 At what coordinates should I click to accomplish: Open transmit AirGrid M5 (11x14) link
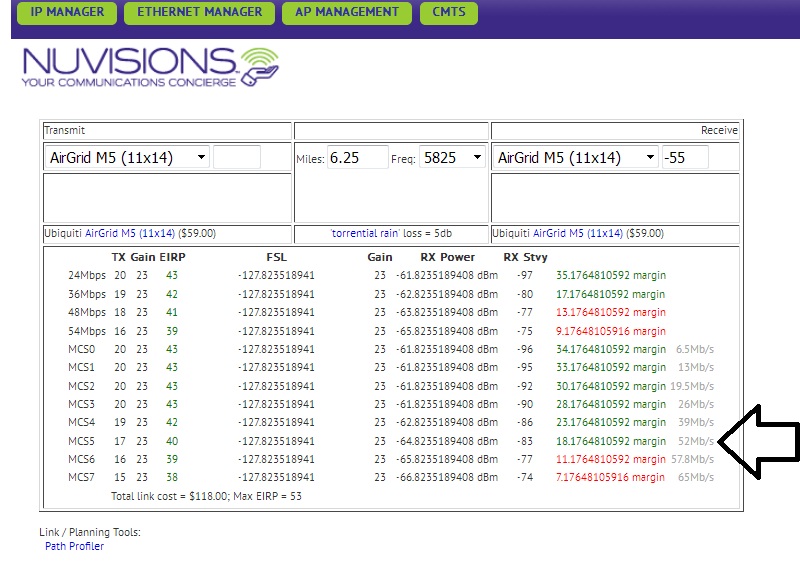click(130, 234)
